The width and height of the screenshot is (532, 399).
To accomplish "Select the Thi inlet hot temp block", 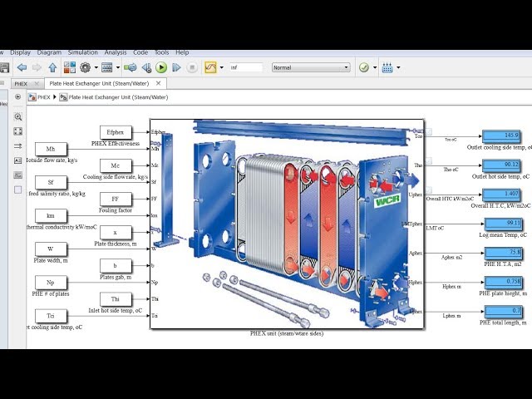I will tap(116, 299).
